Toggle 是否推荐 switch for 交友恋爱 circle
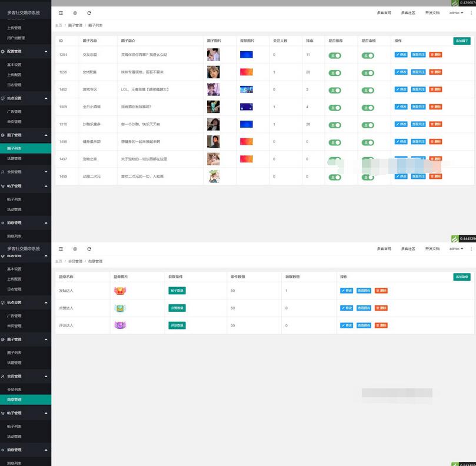Image resolution: width=476 pixels, height=466 pixels. [335, 55]
